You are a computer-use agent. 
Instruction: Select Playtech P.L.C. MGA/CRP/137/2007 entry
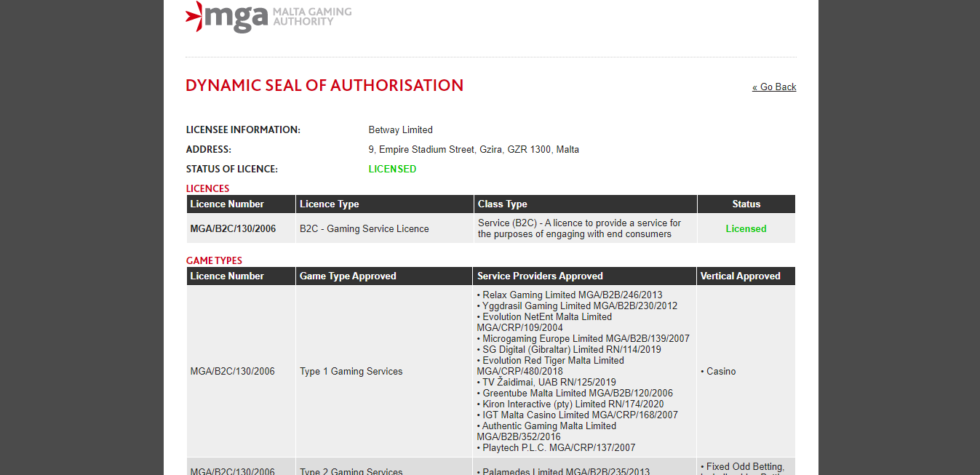point(557,448)
